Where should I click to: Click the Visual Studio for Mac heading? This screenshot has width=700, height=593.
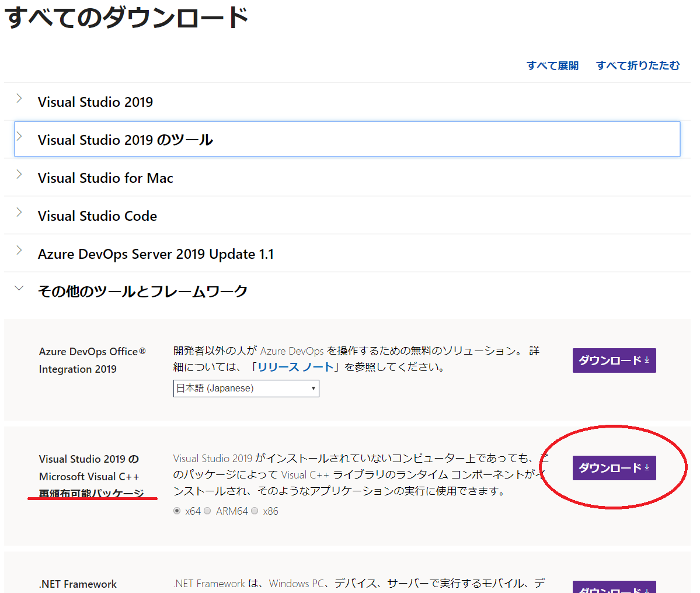tap(105, 178)
